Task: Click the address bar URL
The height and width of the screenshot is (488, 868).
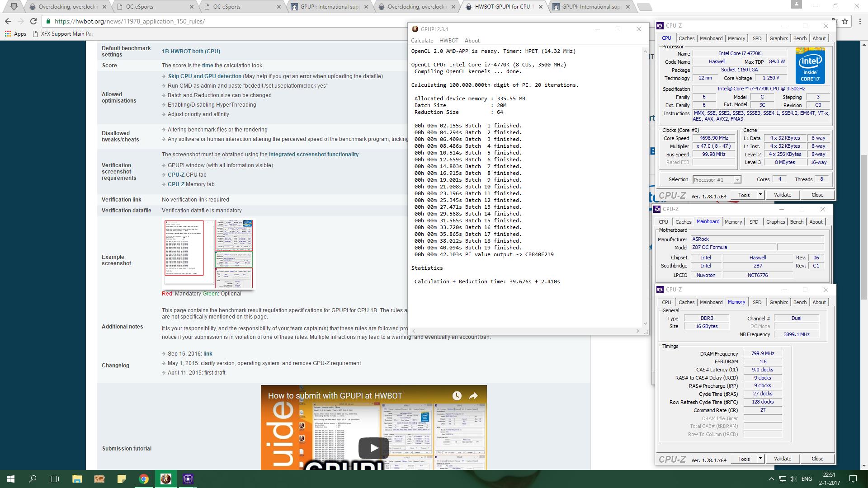Action: point(129,21)
